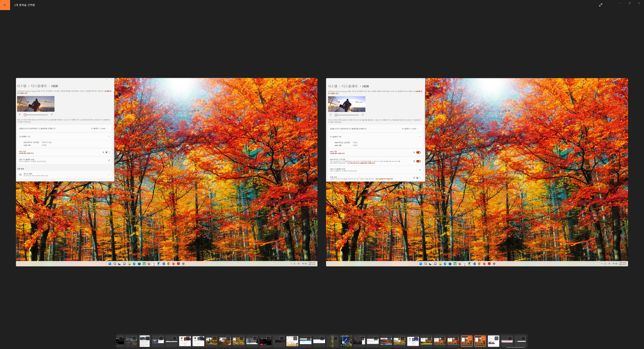The image size is (644, 349).
Task: Open the store page thumbnail with dark blue icon
Action: click(x=198, y=341)
